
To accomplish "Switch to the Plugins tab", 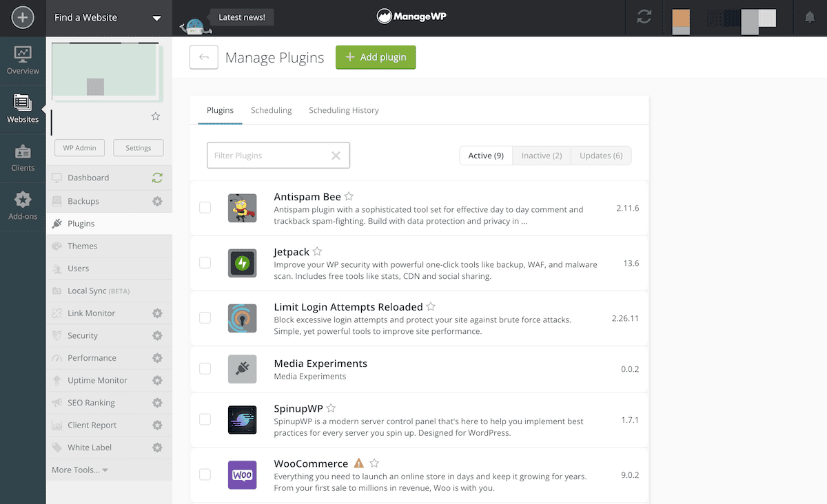I will point(220,110).
